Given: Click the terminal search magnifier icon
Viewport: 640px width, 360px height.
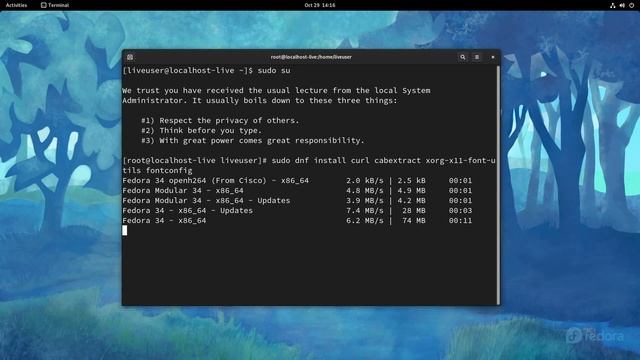Looking at the screenshot, I should click(x=462, y=57).
